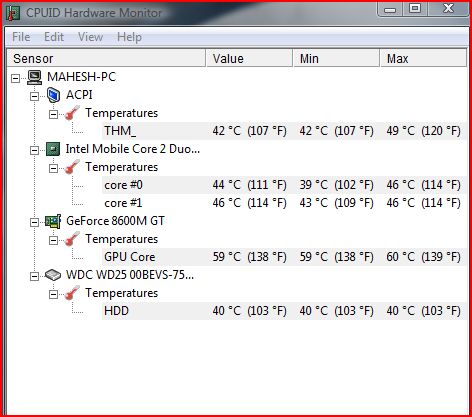Click the Min column header
This screenshot has height=417, width=472.
coord(337,59)
